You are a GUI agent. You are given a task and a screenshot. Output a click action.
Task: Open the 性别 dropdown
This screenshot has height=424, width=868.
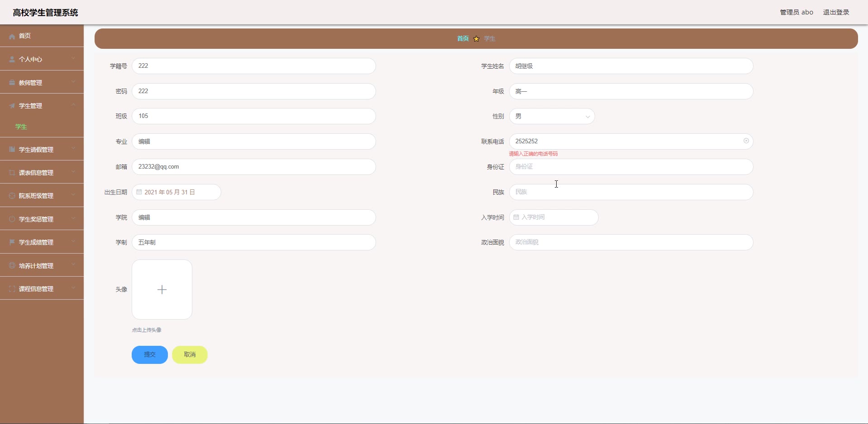click(552, 116)
